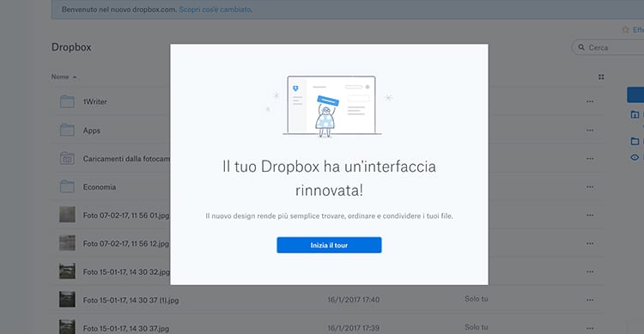Click the shared folder icon in right sidebar
The height and width of the screenshot is (334, 644).
point(635,114)
